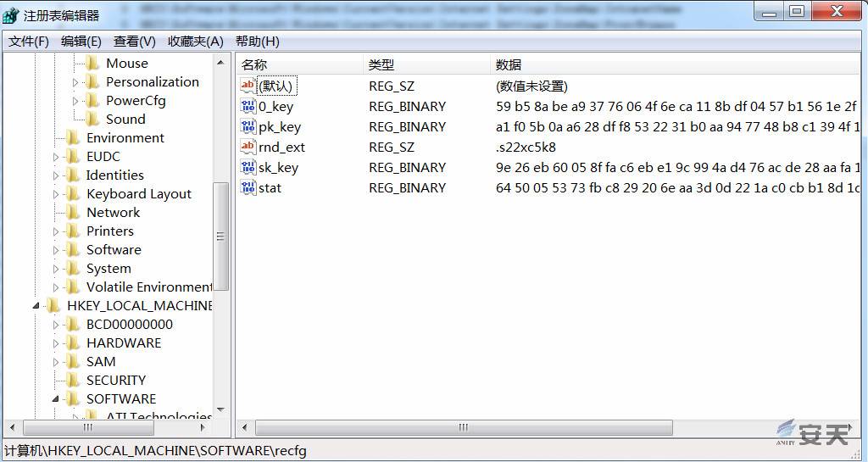Expand the BCD00000000 tree node
868x462 pixels.
[56, 325]
